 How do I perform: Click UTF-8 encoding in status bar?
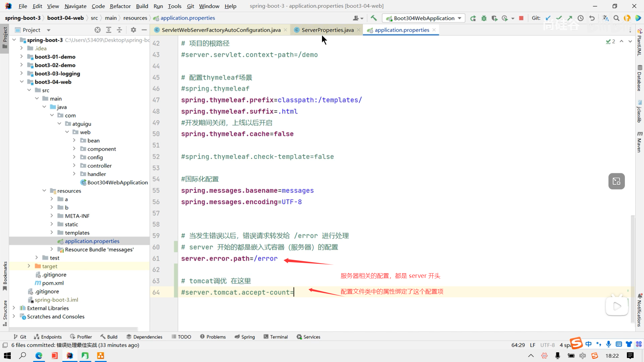coord(547,345)
